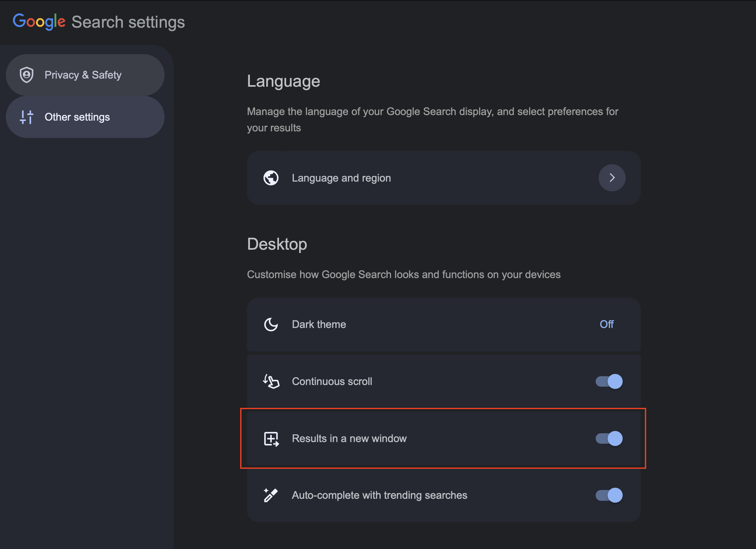This screenshot has height=549, width=756.
Task: Turn off Results in a new window
Action: tap(609, 438)
